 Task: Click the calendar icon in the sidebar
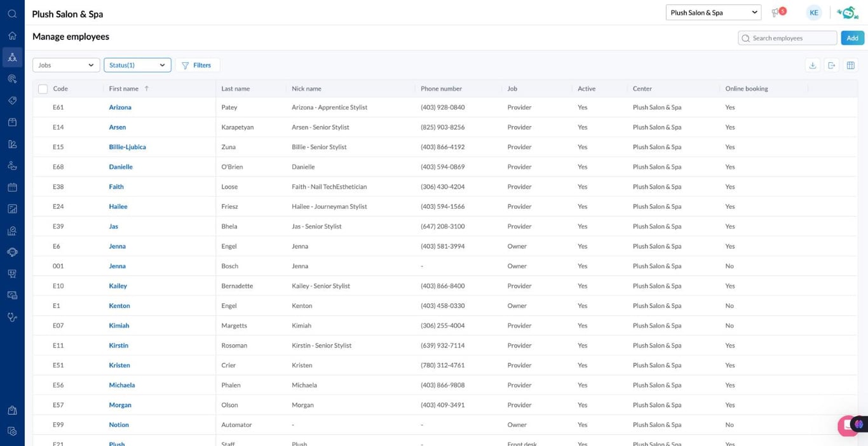coord(12,187)
